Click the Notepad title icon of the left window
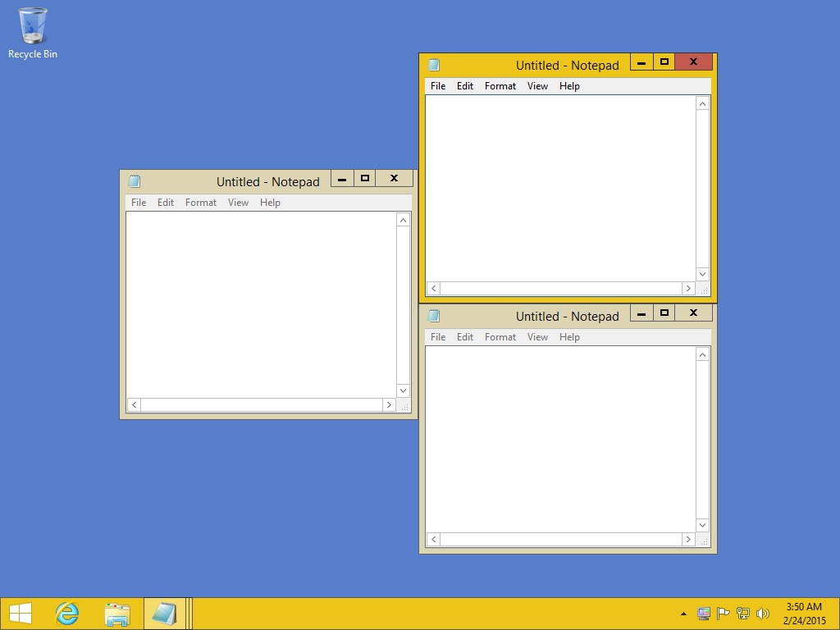The width and height of the screenshot is (840, 630). pos(135,182)
